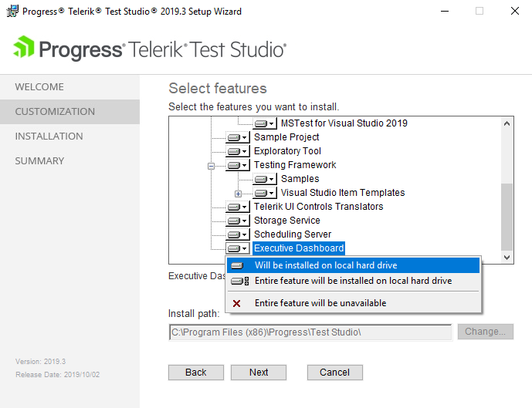Click the feature list scroll up arrow
Viewport: 532px width, 408px height.
pos(507,123)
